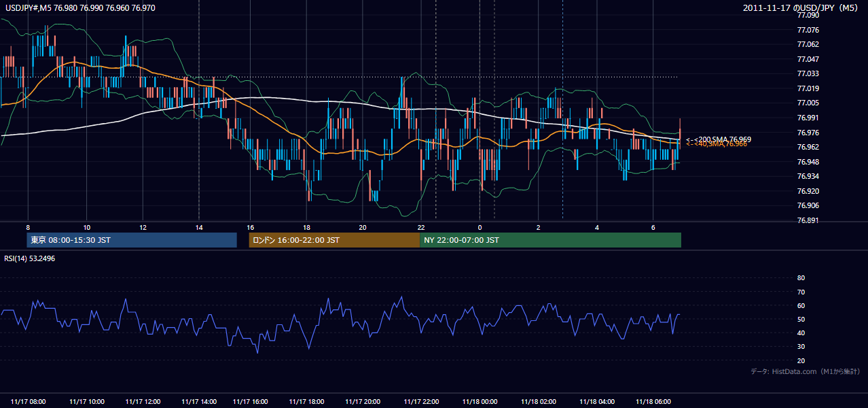868x408 pixels.
Task: Click the RSI scale value 40
Action: coord(801,333)
